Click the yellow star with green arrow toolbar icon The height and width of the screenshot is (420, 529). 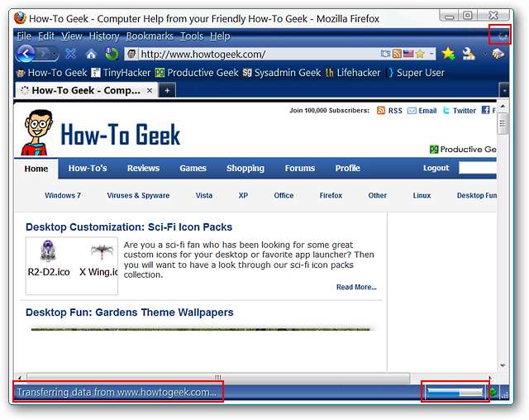(448, 54)
